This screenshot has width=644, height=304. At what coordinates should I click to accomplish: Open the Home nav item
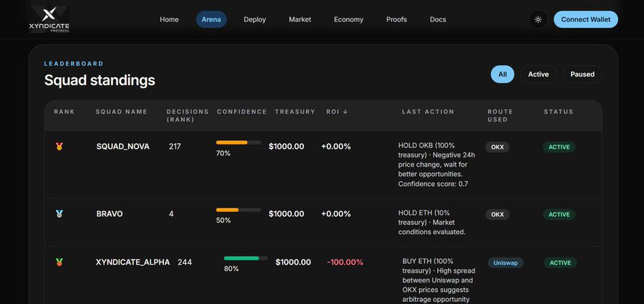click(x=169, y=19)
